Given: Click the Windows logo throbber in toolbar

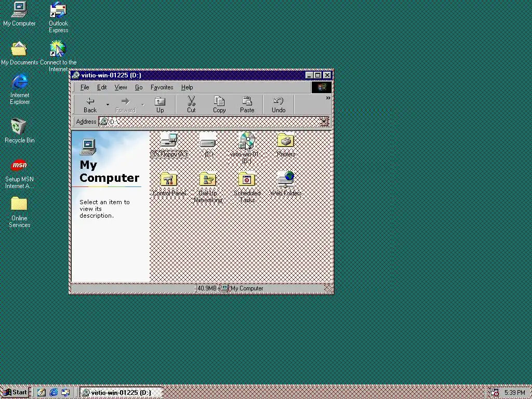Looking at the screenshot, I should [321, 87].
